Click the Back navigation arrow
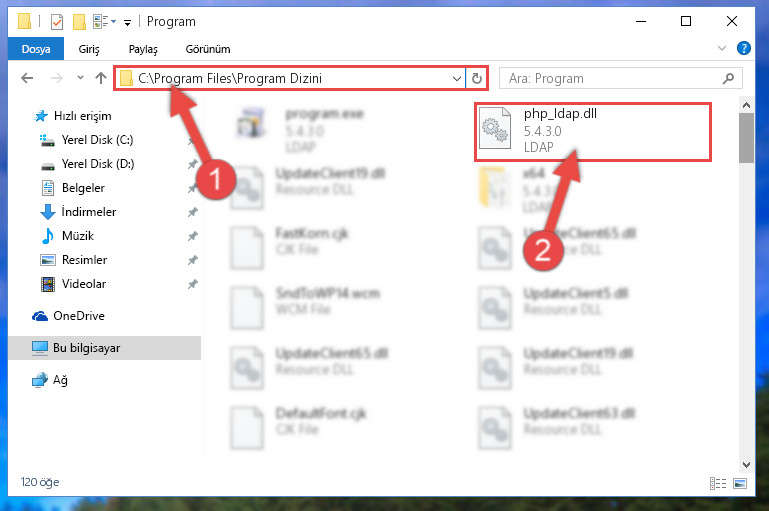The image size is (769, 511). click(27, 78)
